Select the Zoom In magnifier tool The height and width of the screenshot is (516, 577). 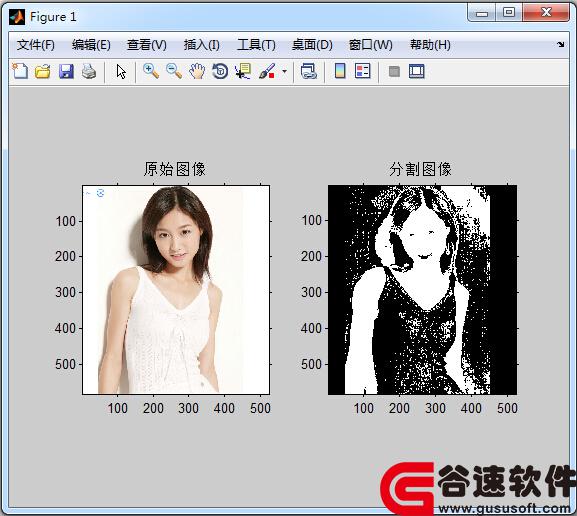[x=151, y=71]
